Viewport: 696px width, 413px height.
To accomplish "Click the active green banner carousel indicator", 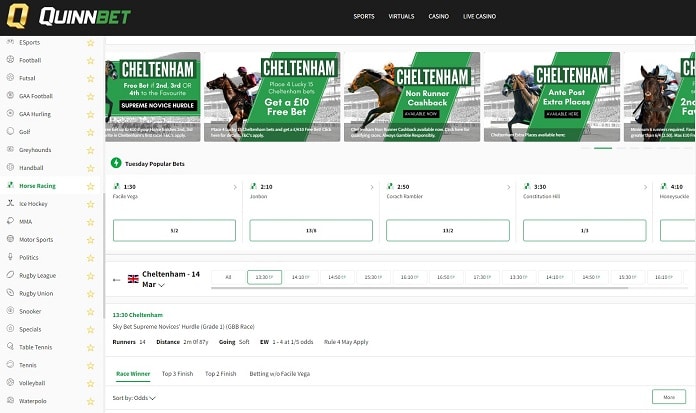I will 603,148.
